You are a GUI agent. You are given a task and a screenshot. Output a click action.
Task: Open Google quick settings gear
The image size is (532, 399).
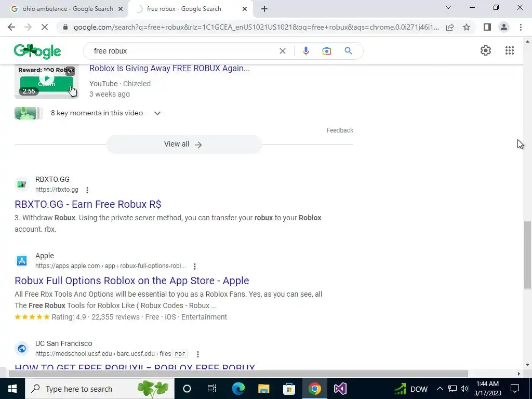click(486, 50)
